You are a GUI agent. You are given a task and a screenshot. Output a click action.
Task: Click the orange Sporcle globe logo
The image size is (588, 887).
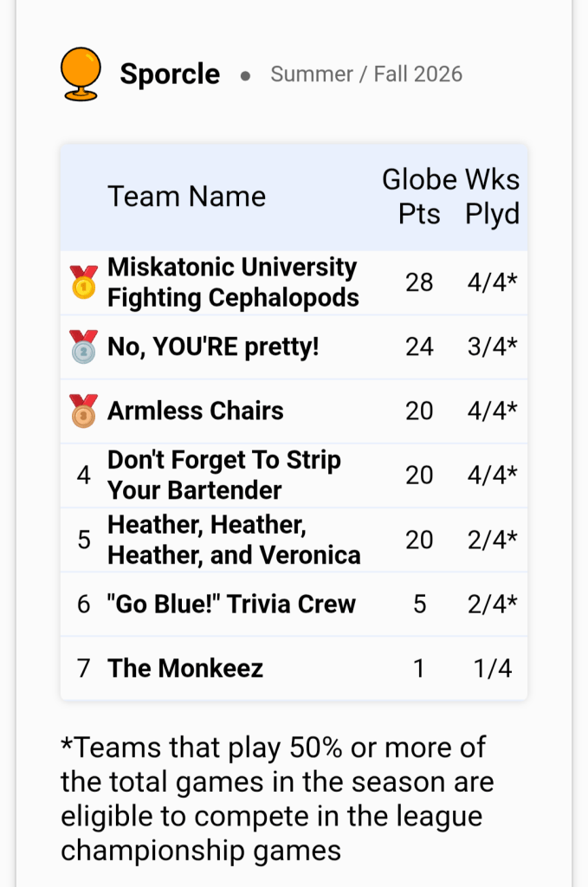81,74
